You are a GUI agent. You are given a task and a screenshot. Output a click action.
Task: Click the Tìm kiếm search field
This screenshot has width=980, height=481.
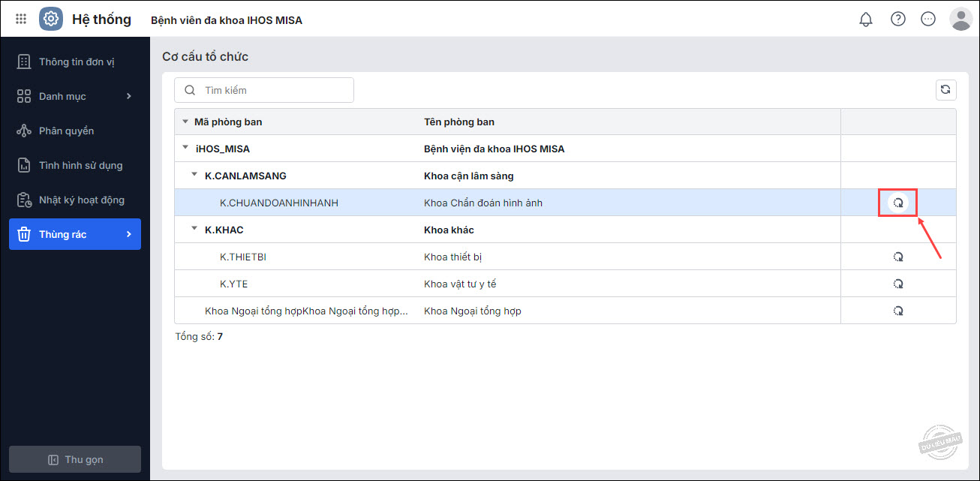point(264,90)
